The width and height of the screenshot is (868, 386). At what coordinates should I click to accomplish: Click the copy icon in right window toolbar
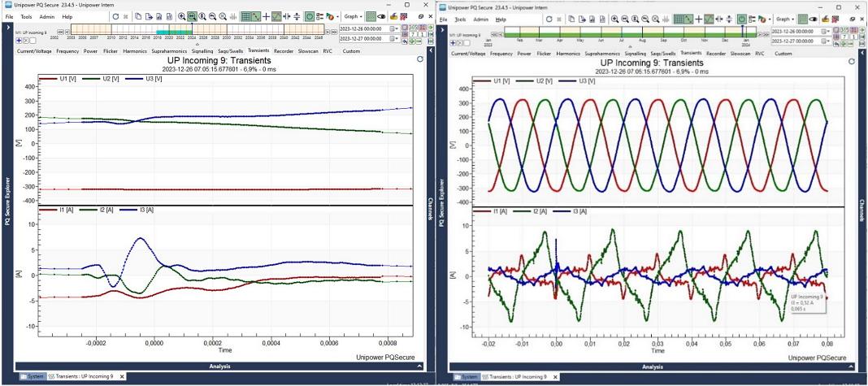[x=571, y=19]
